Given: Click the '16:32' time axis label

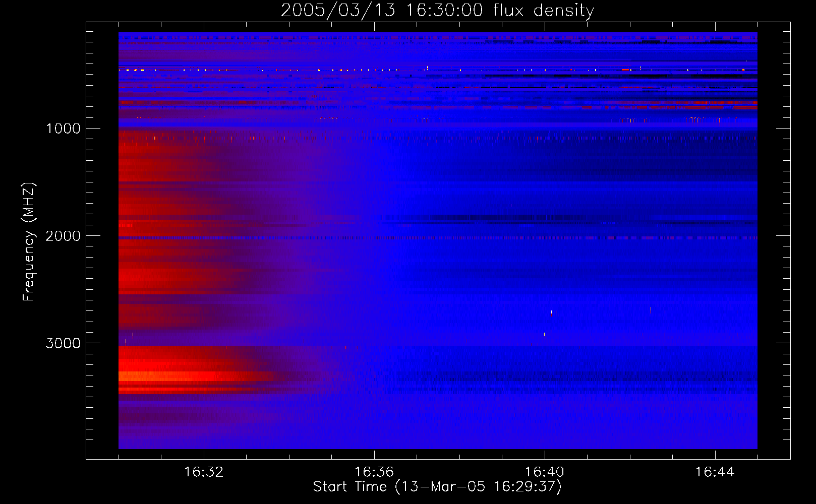Looking at the screenshot, I should [204, 472].
